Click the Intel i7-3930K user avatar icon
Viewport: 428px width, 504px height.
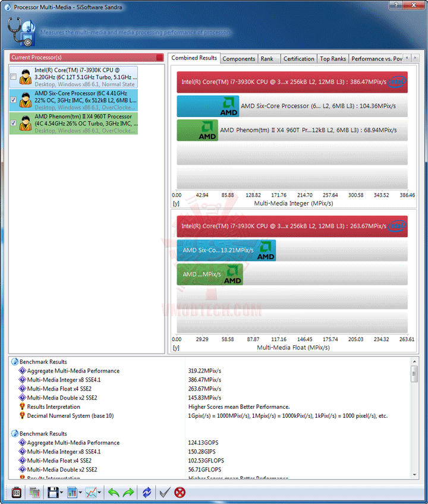25,77
